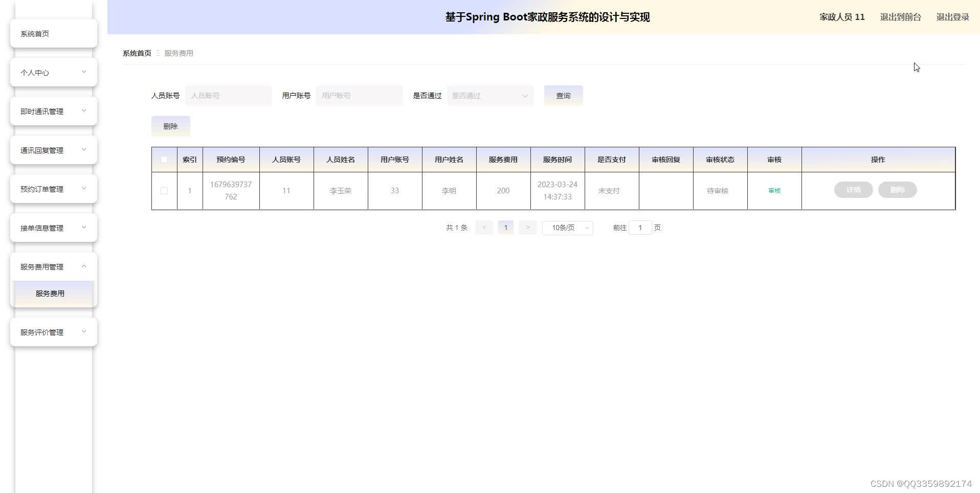980x493 pixels.
Task: Click the 前往 page number input
Action: coord(640,228)
